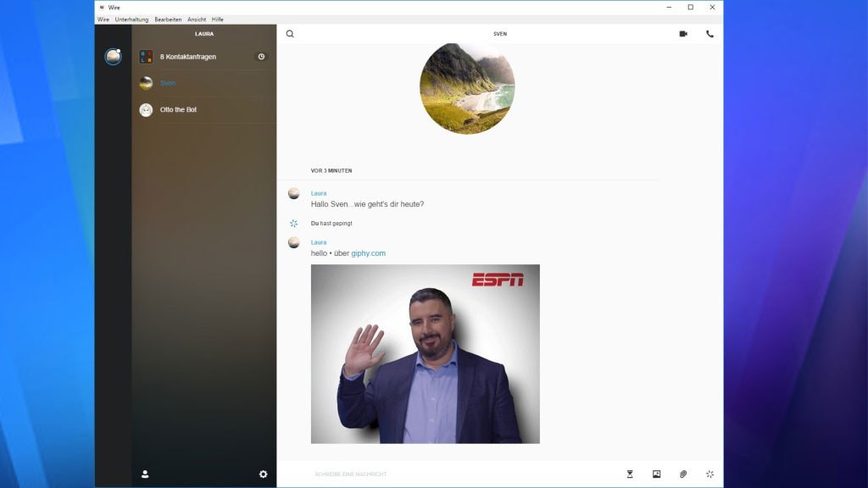
Task: Open the Bearbeiten menu
Action: coord(168,19)
